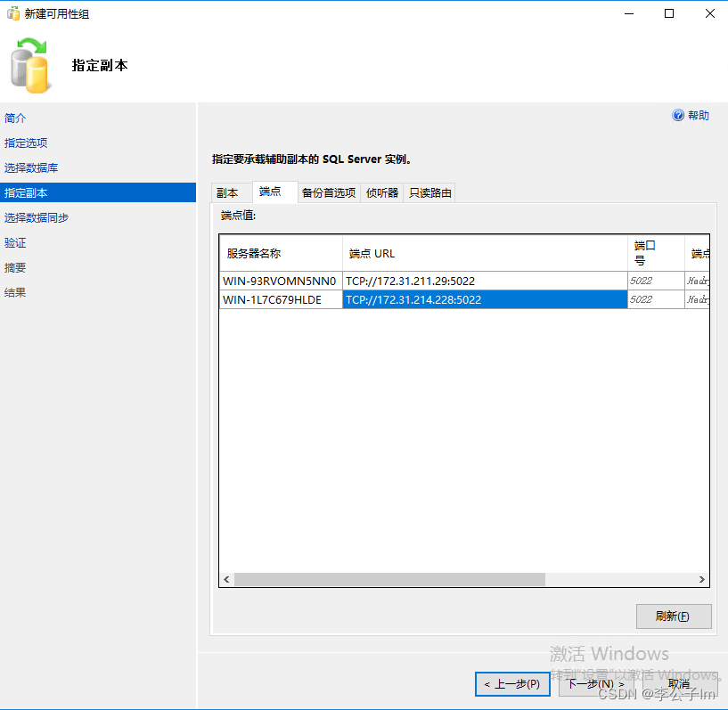Switch to the 只读路由 tab

click(429, 193)
